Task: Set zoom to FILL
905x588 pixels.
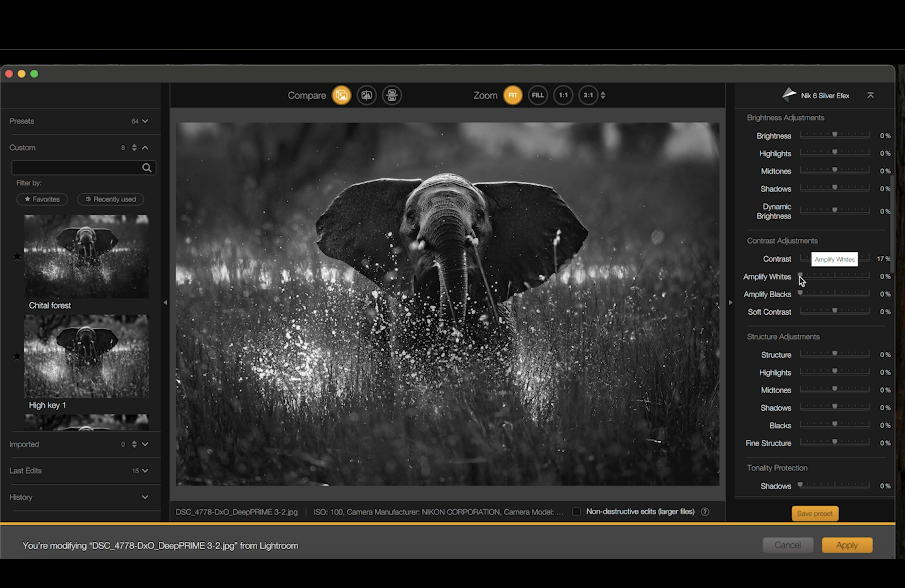Action: coord(538,96)
